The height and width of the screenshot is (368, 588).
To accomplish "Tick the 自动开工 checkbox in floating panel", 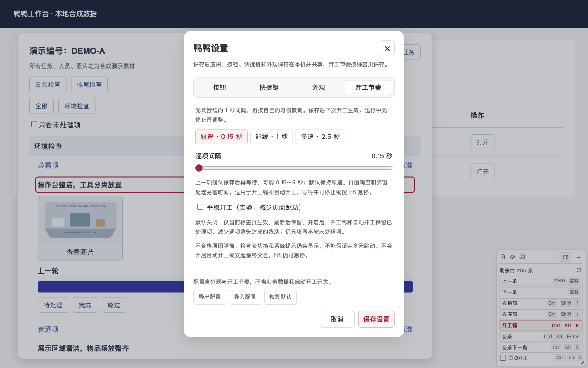I will pyautogui.click(x=503, y=357).
